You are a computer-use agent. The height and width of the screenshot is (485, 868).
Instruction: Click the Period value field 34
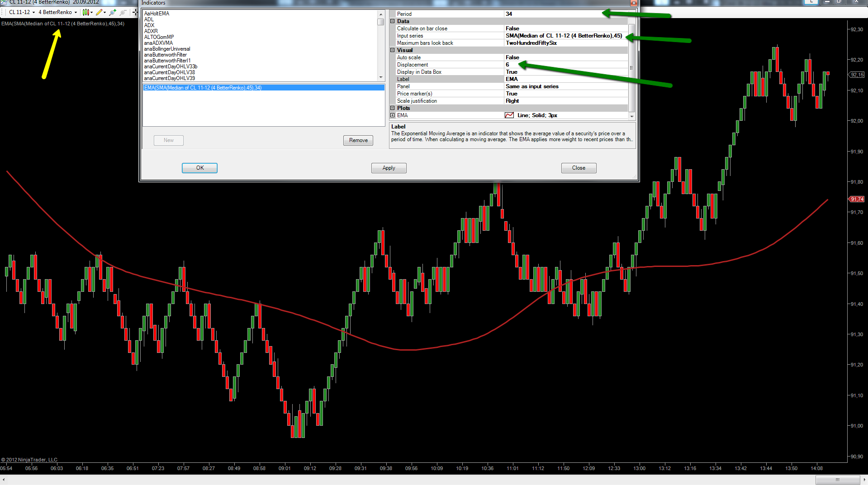pyautogui.click(x=565, y=14)
